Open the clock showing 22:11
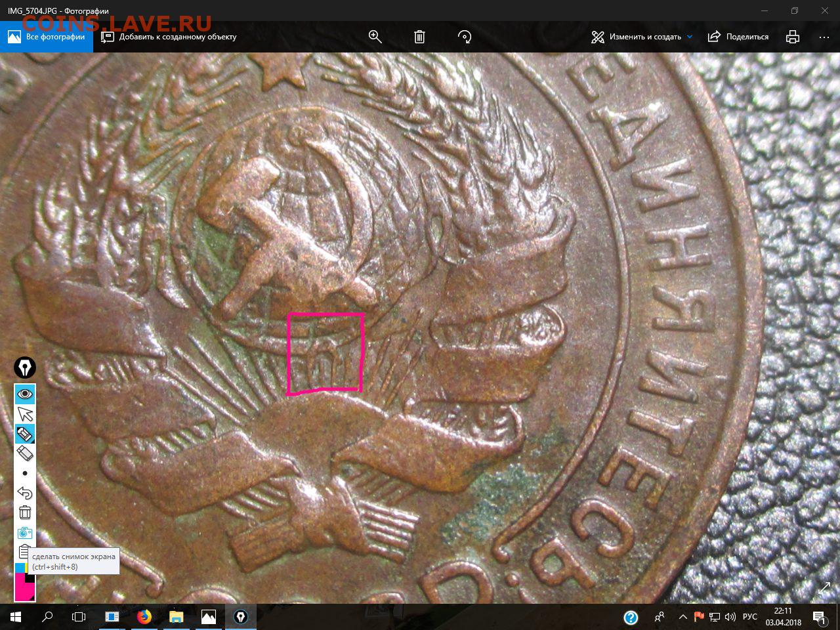 click(783, 617)
